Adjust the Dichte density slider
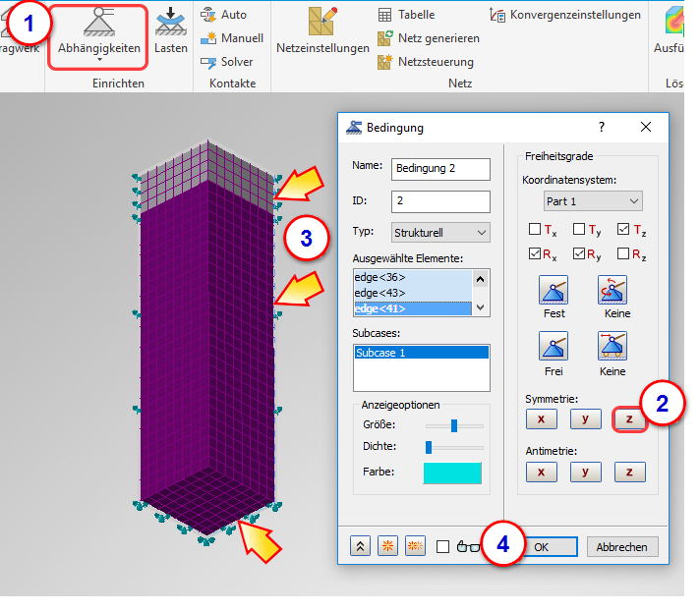700x612 pixels. click(x=429, y=447)
